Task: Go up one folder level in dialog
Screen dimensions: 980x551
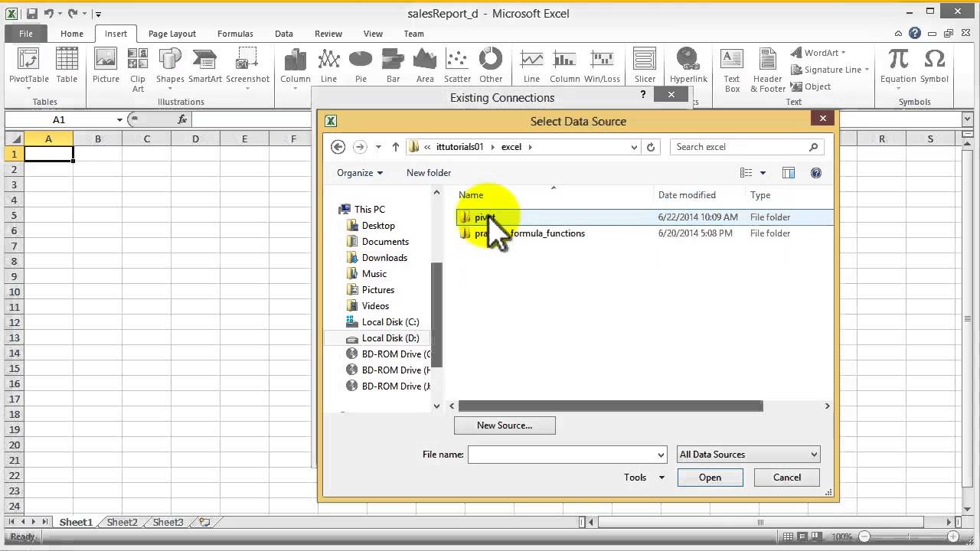Action: pos(395,147)
